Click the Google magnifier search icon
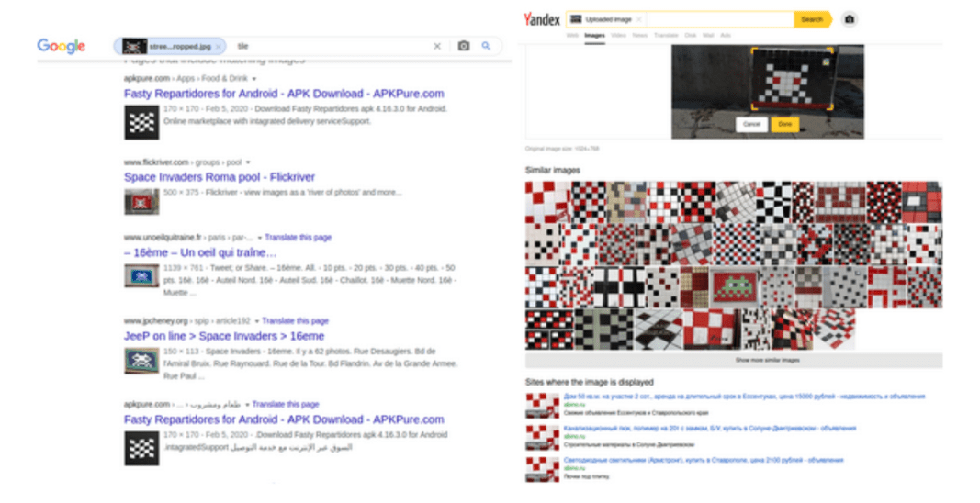980x503 pixels. click(486, 46)
